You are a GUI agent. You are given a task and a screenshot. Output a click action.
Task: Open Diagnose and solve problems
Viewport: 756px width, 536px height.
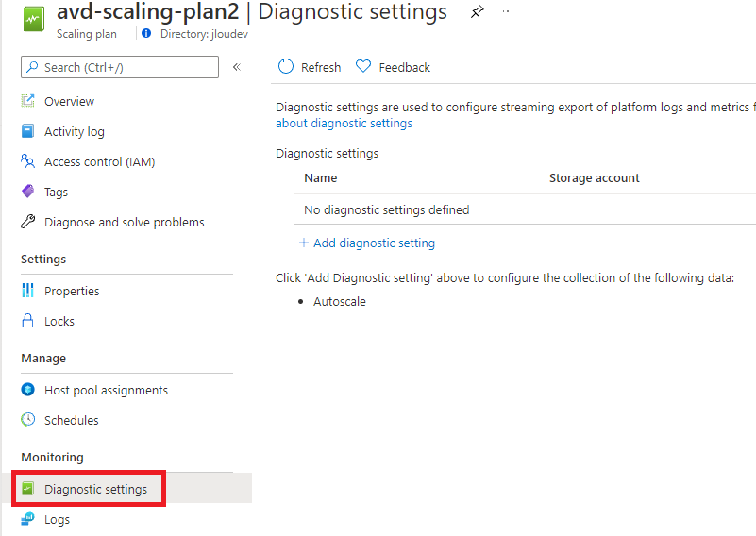124,222
